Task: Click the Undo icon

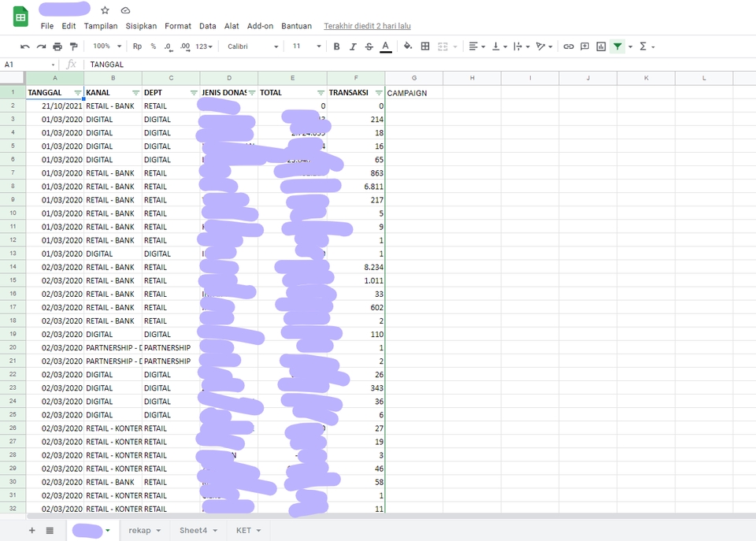Action: (25, 46)
